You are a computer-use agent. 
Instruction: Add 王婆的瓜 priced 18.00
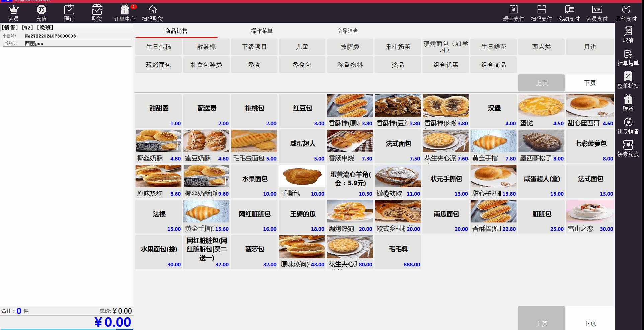click(302, 216)
